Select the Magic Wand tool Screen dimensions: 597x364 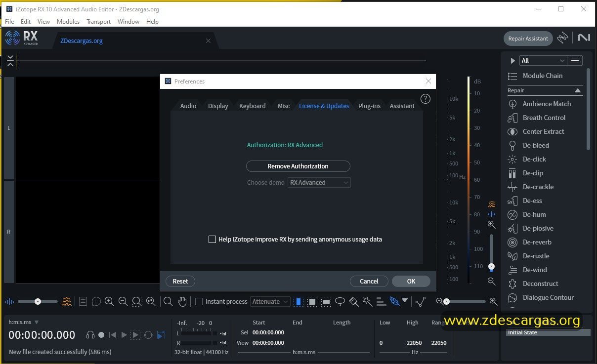click(367, 301)
